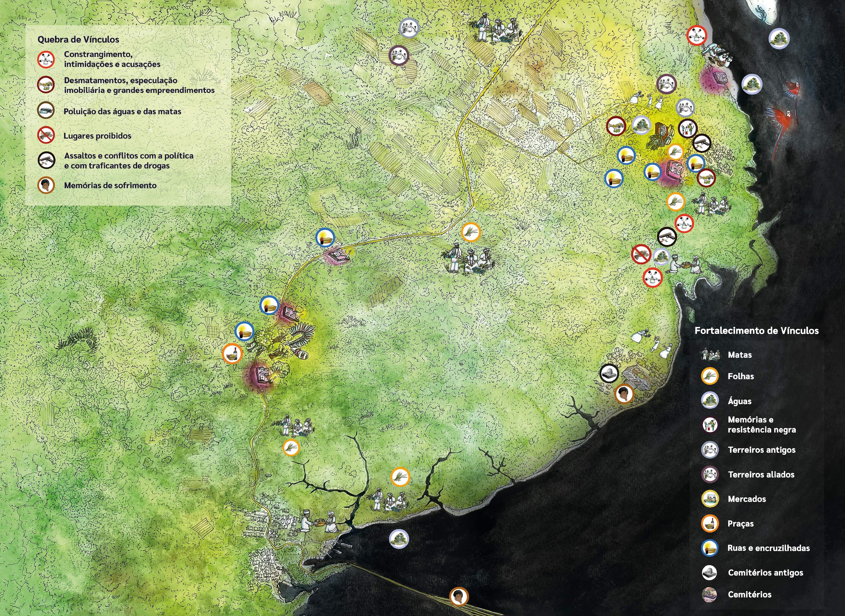The width and height of the screenshot is (845, 616).
Task: Click the "Lugares proibidos" legend text
Action: (97, 136)
